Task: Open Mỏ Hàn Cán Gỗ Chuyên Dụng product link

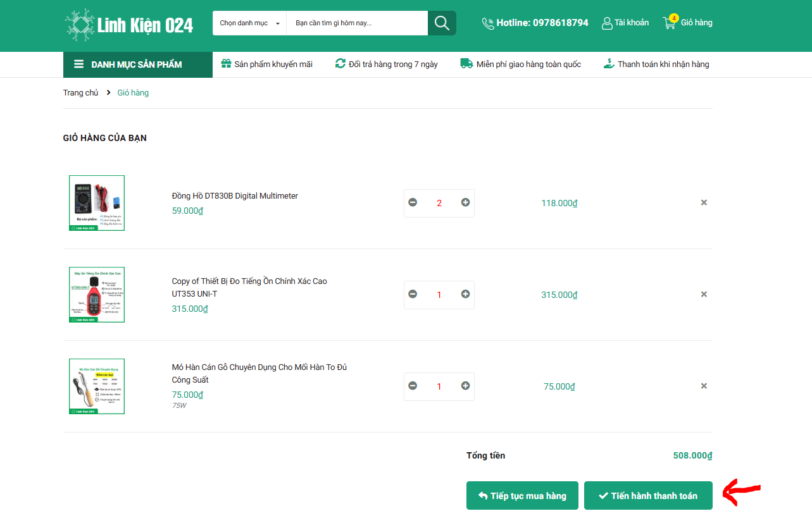Action: (259, 374)
